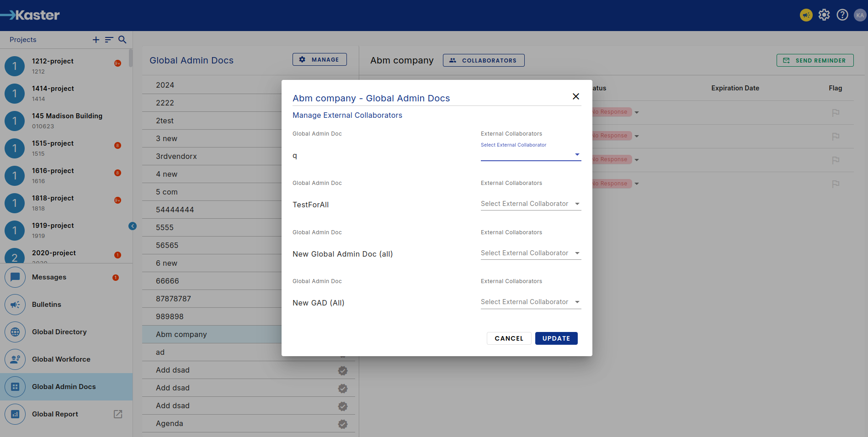This screenshot has width=868, height=437.
Task: Go to Messages in the sidebar
Action: pyautogui.click(x=49, y=277)
